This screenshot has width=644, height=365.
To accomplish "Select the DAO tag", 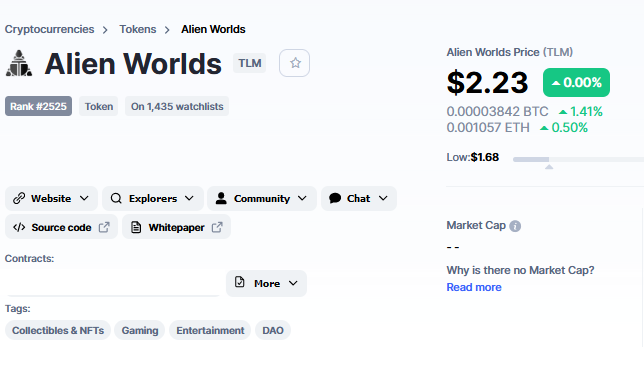I will (273, 331).
